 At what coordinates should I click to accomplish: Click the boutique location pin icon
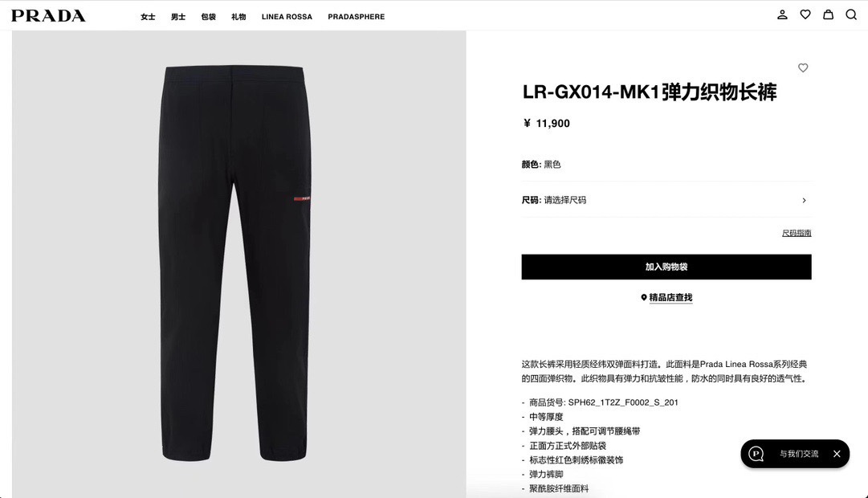[644, 297]
